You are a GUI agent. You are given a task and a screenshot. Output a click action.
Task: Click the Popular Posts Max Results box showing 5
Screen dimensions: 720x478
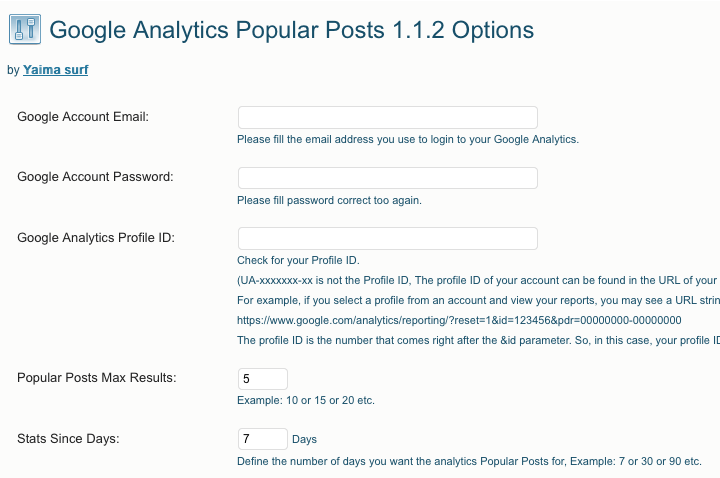(x=263, y=379)
